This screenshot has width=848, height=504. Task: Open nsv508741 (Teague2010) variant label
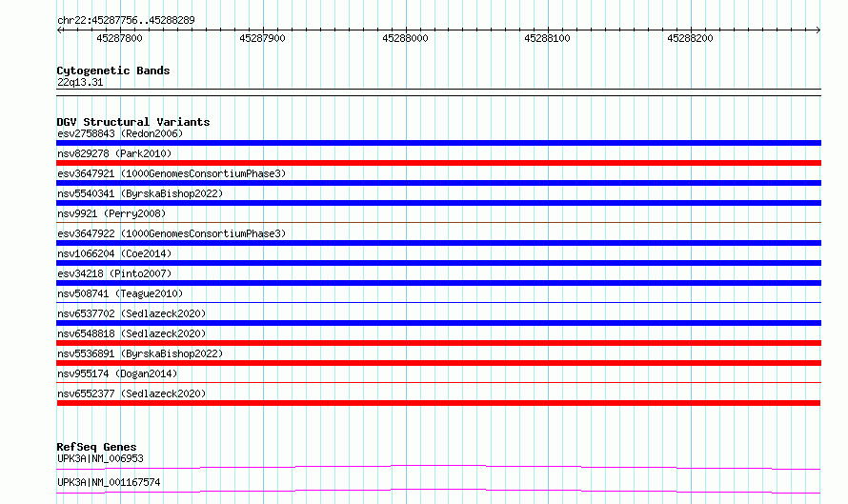coord(120,293)
